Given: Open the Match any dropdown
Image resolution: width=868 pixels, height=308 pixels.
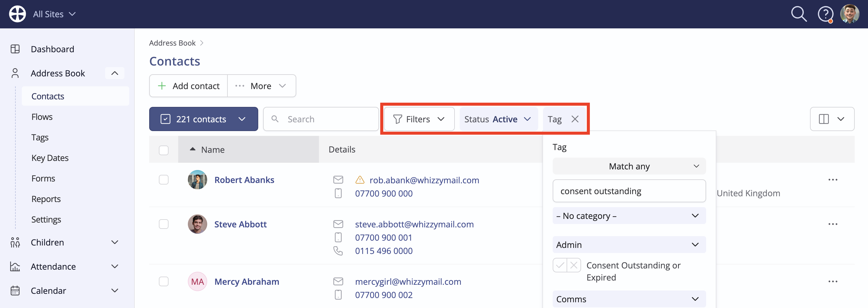Looking at the screenshot, I should (x=629, y=166).
